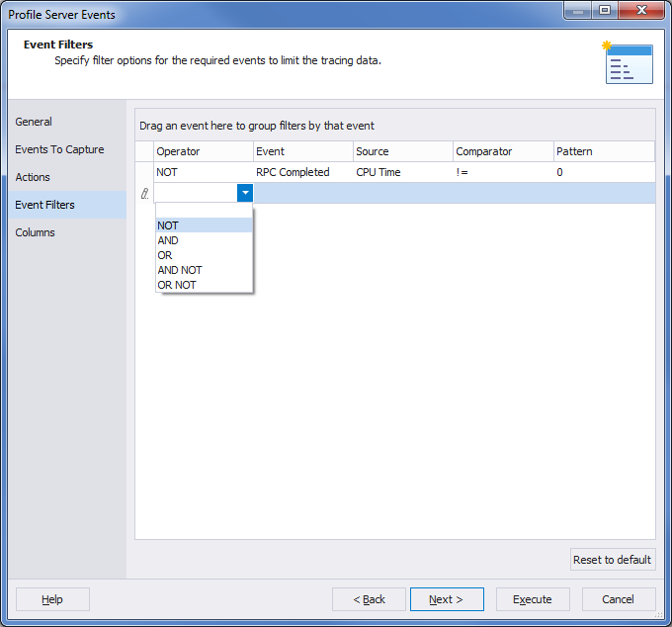Cancel the Profile Server Events wizard
The width and height of the screenshot is (672, 627).
click(619, 599)
